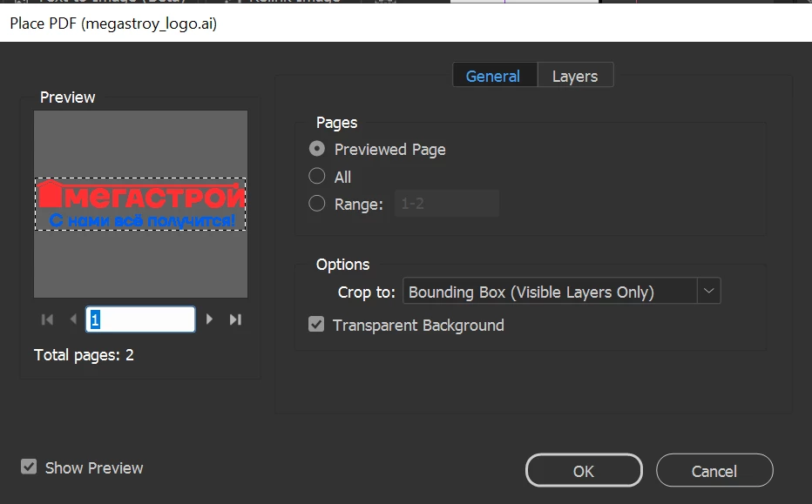Switch to the Layers tab
The width and height of the screenshot is (812, 504).
pyautogui.click(x=575, y=76)
